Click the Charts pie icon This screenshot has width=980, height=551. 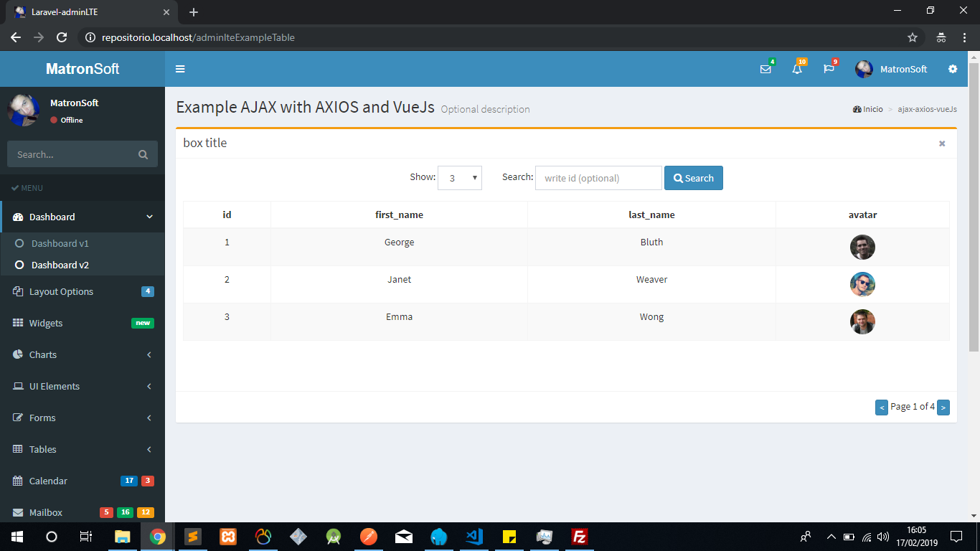(x=18, y=354)
